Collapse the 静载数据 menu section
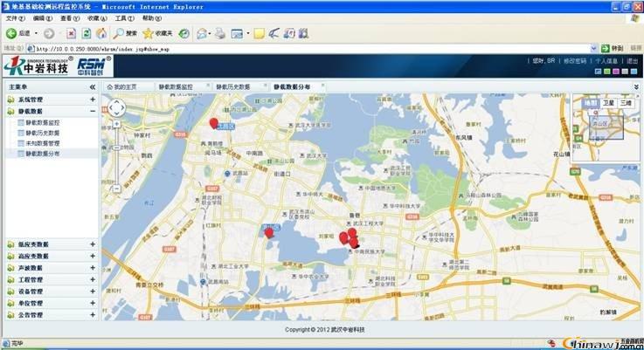Viewport: 644px width, 350px height. [93, 112]
